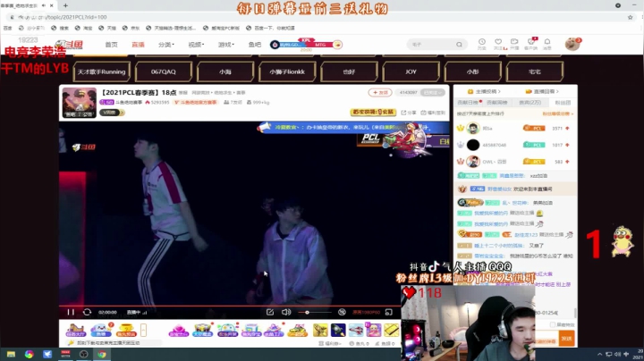Switch to 贡献周榜 tab
The image size is (644, 361).
click(497, 102)
